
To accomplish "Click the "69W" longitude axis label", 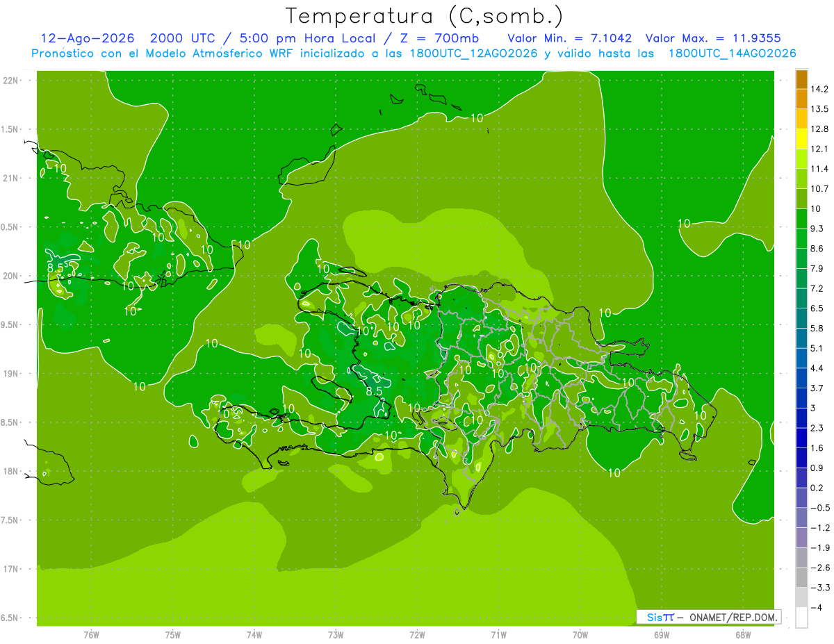I will coord(662,635).
